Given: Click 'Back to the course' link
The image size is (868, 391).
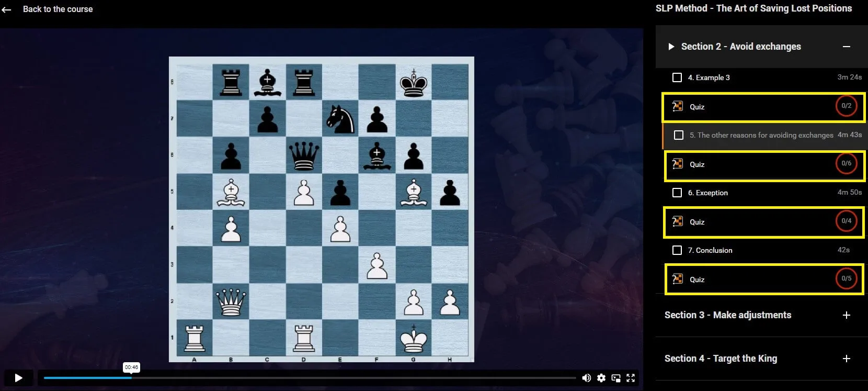Looking at the screenshot, I should click(58, 9).
